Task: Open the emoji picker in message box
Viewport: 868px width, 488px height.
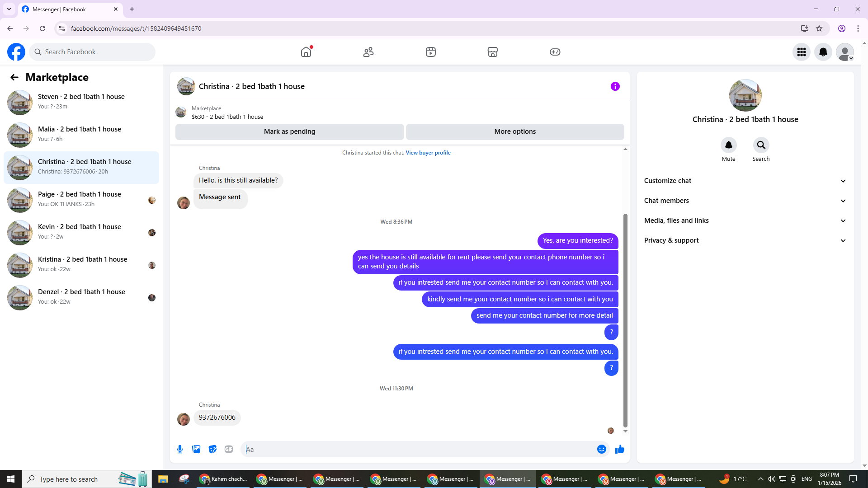Action: click(x=601, y=449)
